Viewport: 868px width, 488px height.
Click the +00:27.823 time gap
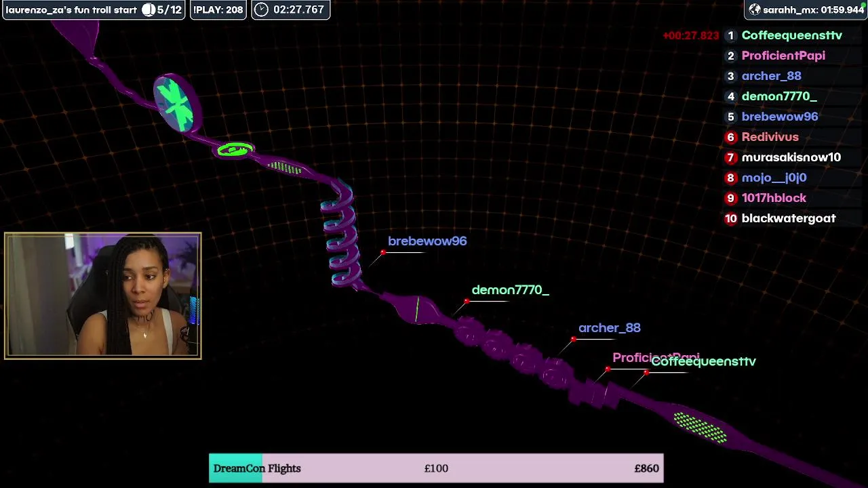coord(690,35)
